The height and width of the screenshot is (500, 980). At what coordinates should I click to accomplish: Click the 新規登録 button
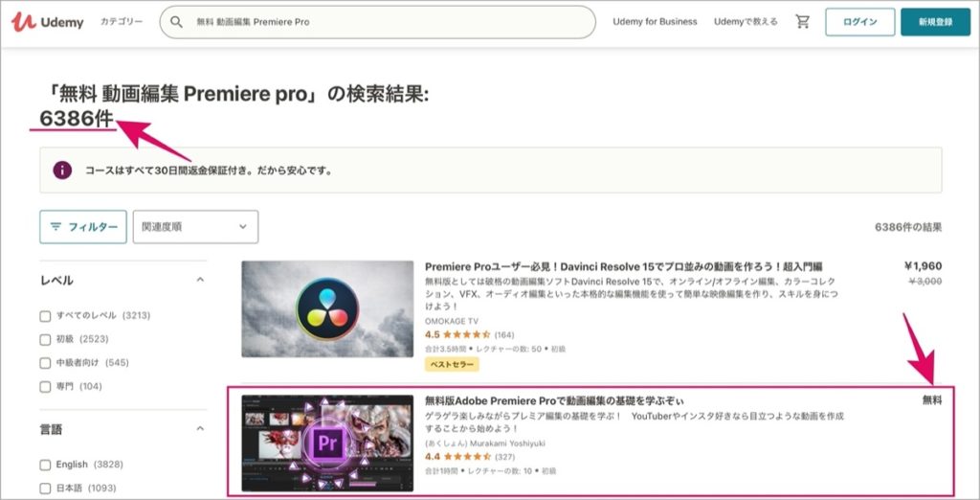tap(936, 22)
